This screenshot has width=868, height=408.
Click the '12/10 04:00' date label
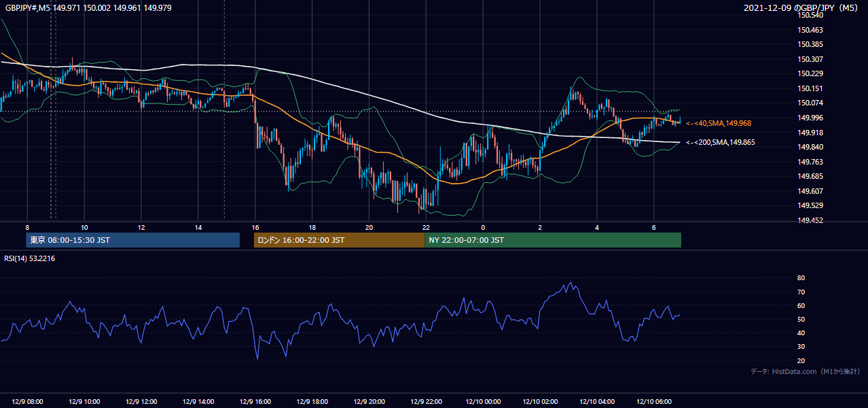(x=597, y=402)
